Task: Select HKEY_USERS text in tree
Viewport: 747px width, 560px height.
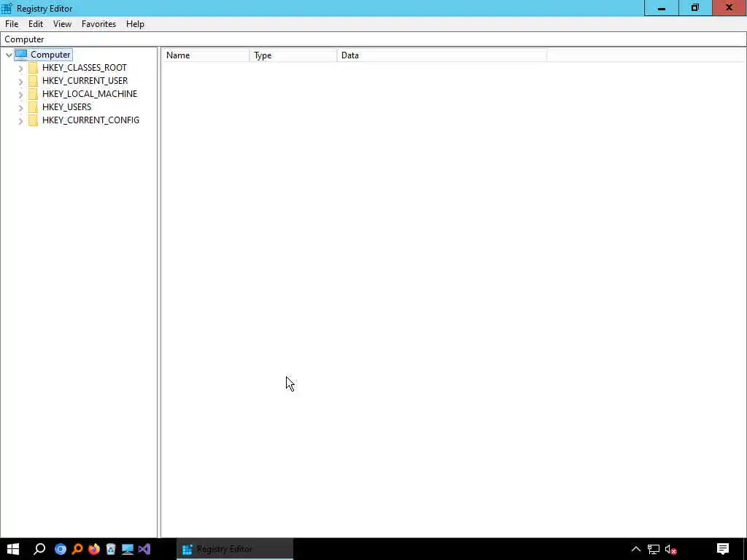Action: [x=66, y=107]
